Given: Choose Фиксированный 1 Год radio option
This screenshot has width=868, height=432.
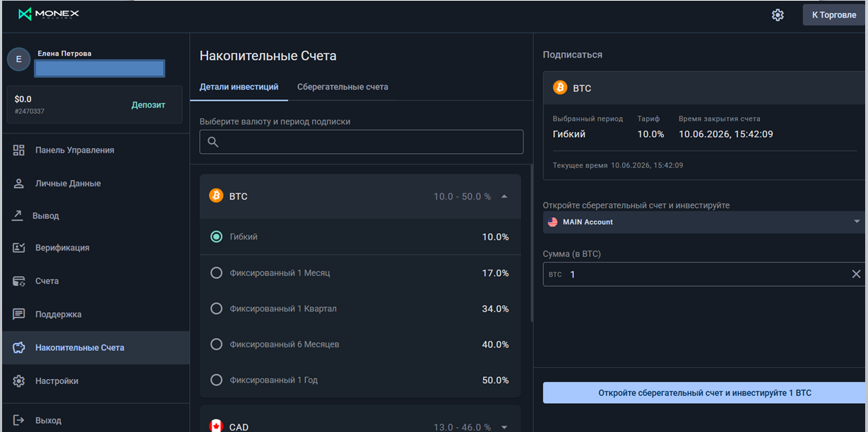Looking at the screenshot, I should [217, 380].
